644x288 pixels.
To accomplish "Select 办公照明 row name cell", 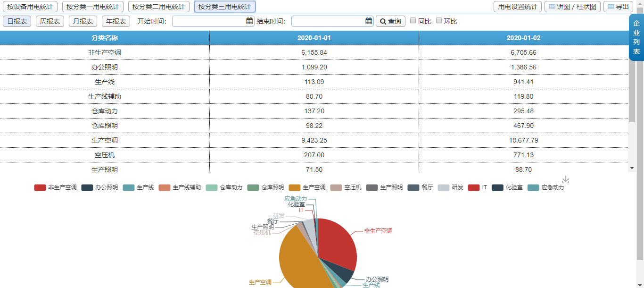I will point(105,67).
